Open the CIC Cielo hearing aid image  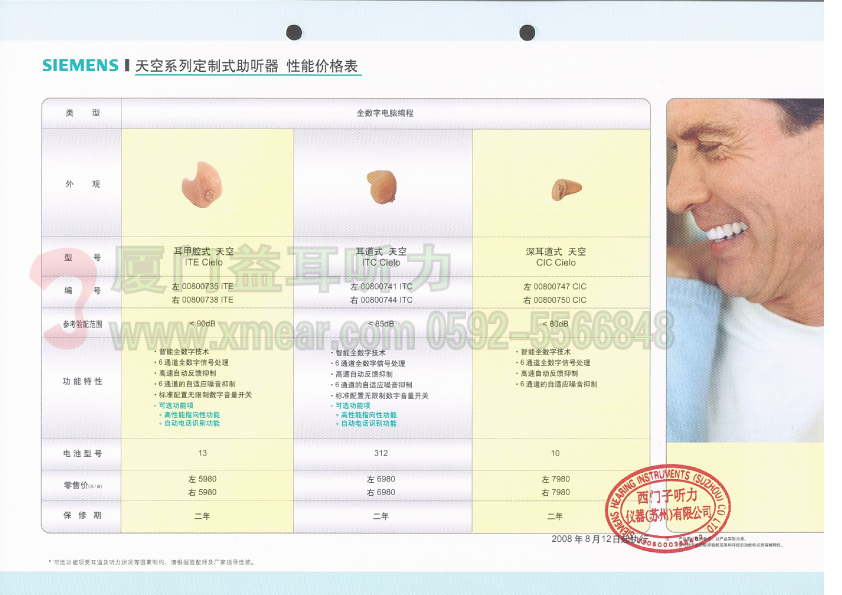point(566,189)
